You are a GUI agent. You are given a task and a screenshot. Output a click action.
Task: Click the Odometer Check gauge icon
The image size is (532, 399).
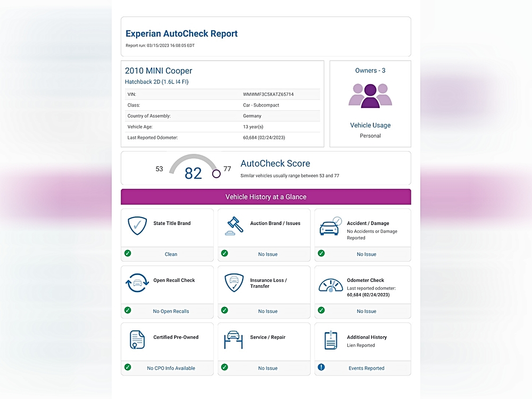[x=330, y=285]
